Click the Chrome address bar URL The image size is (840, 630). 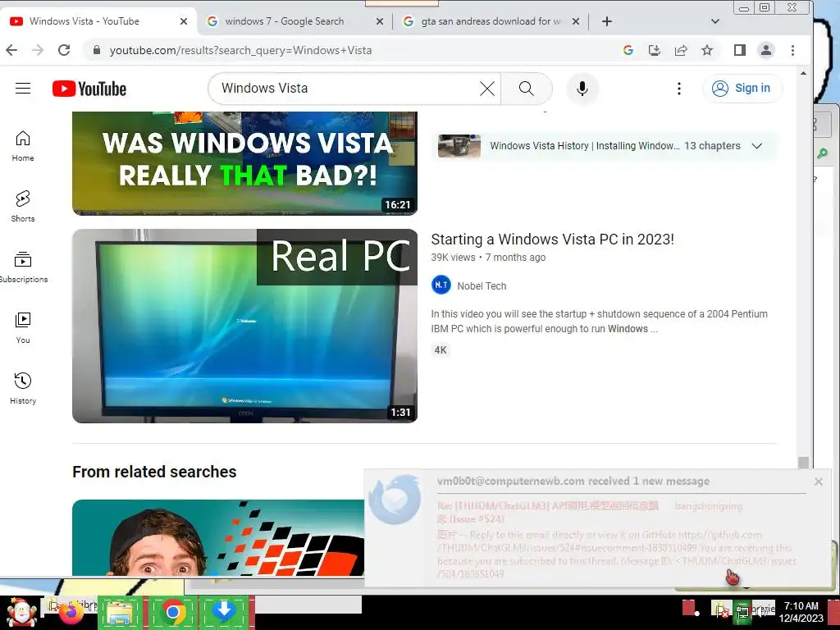coord(241,50)
